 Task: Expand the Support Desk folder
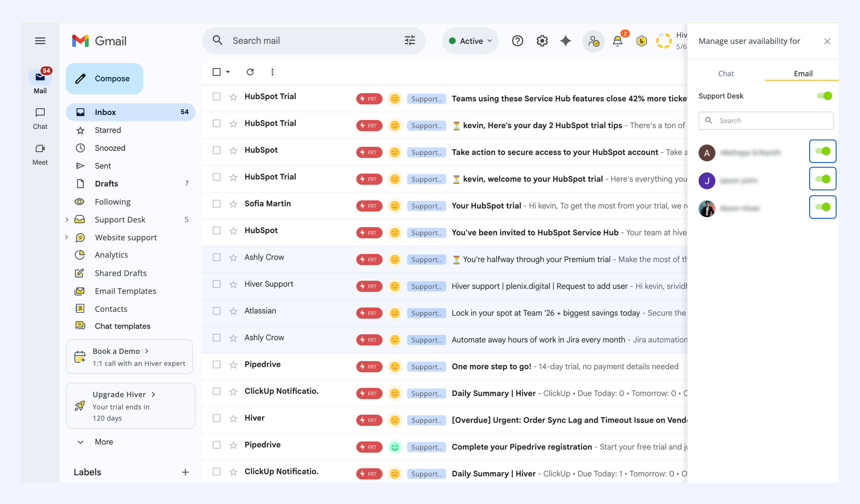click(x=67, y=220)
